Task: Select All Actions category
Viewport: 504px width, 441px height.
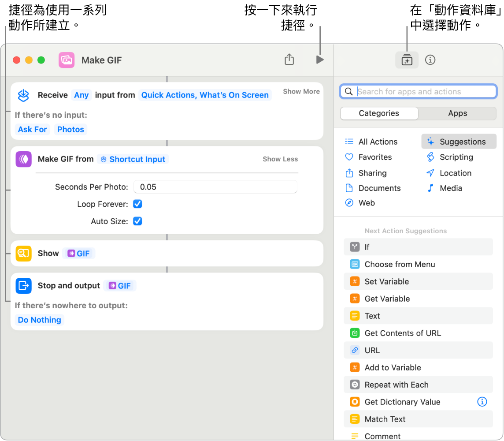Action: (x=378, y=142)
